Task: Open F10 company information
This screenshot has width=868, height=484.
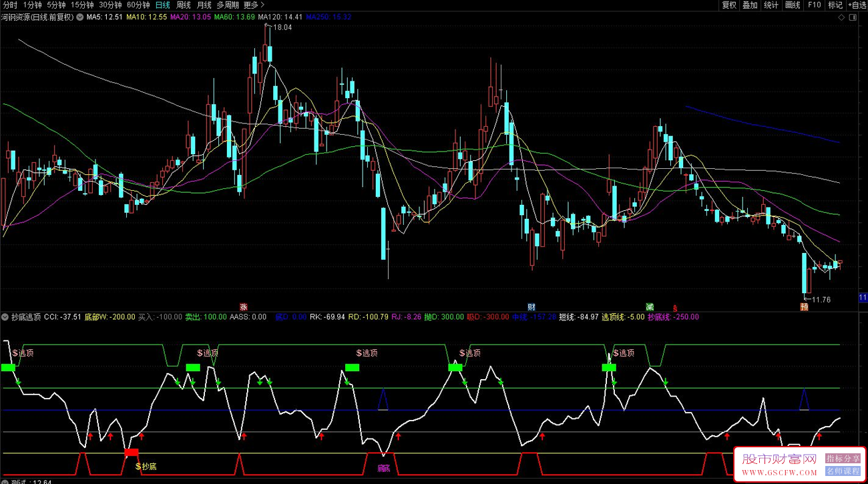Action: 814,5
